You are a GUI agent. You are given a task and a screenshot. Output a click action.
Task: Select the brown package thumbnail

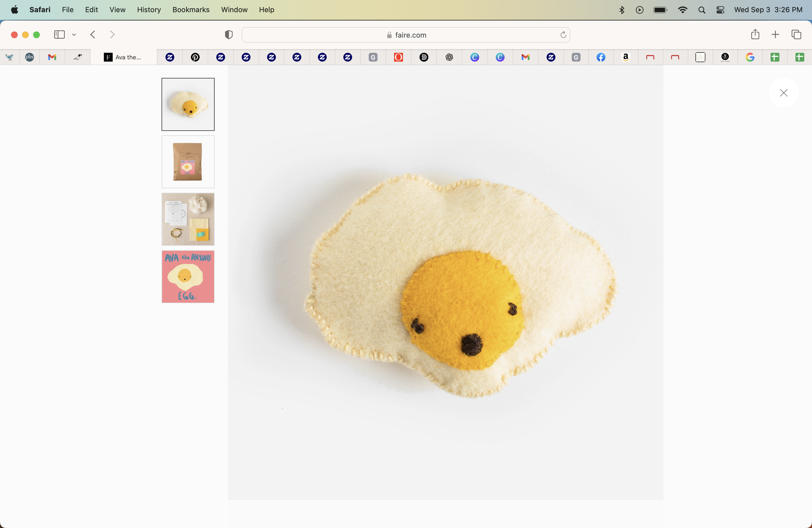point(188,162)
